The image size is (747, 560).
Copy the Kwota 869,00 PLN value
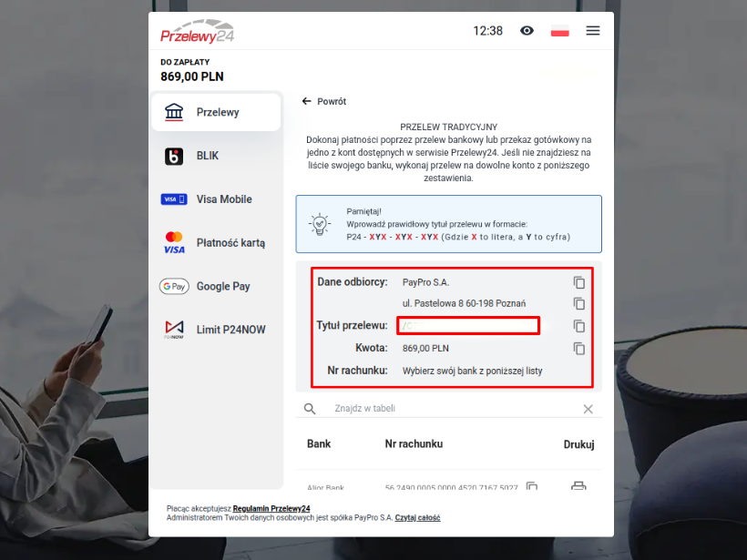578,349
